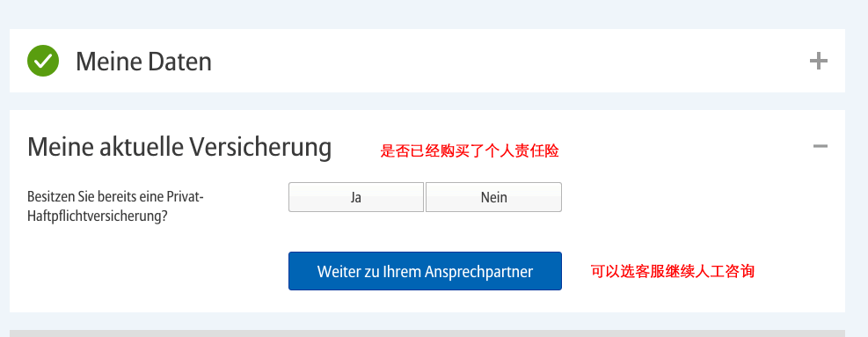Image resolution: width=868 pixels, height=337 pixels.
Task: Select Ja for existing liability insurance
Action: pos(356,197)
